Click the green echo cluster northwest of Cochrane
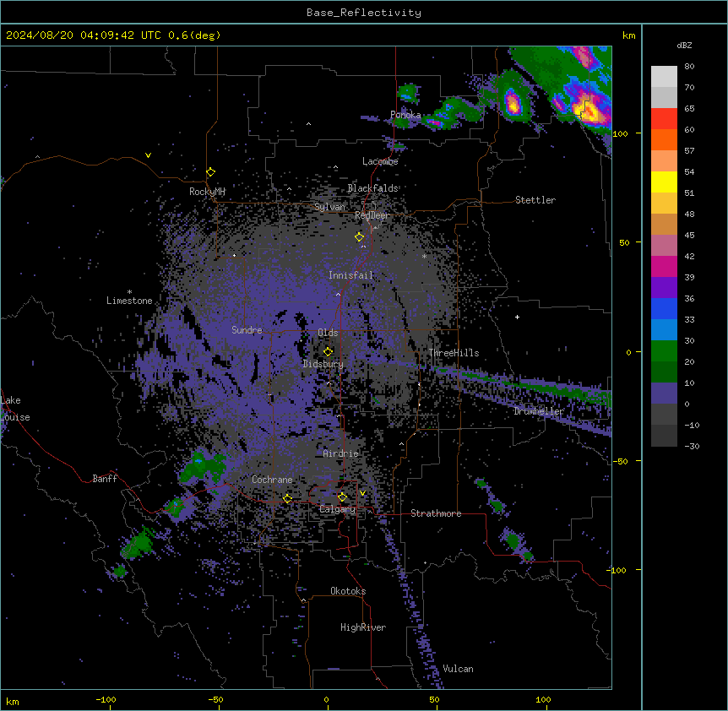Screen dimensions: 728x711 pyautogui.click(x=203, y=466)
